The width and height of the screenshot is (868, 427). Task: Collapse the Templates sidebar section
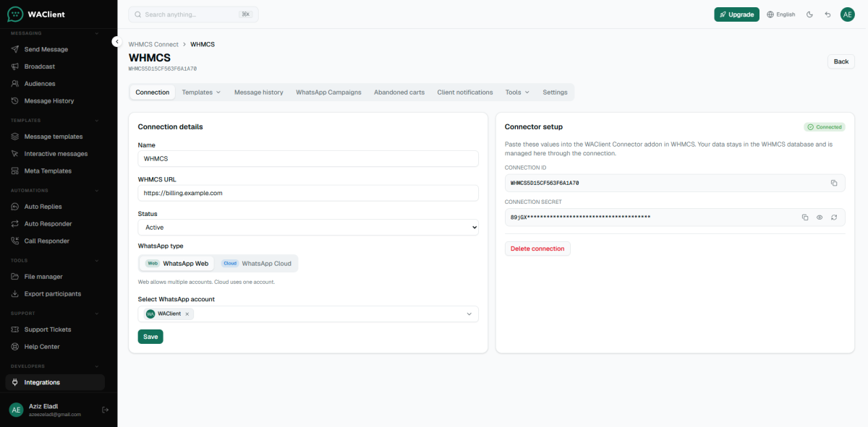click(97, 121)
